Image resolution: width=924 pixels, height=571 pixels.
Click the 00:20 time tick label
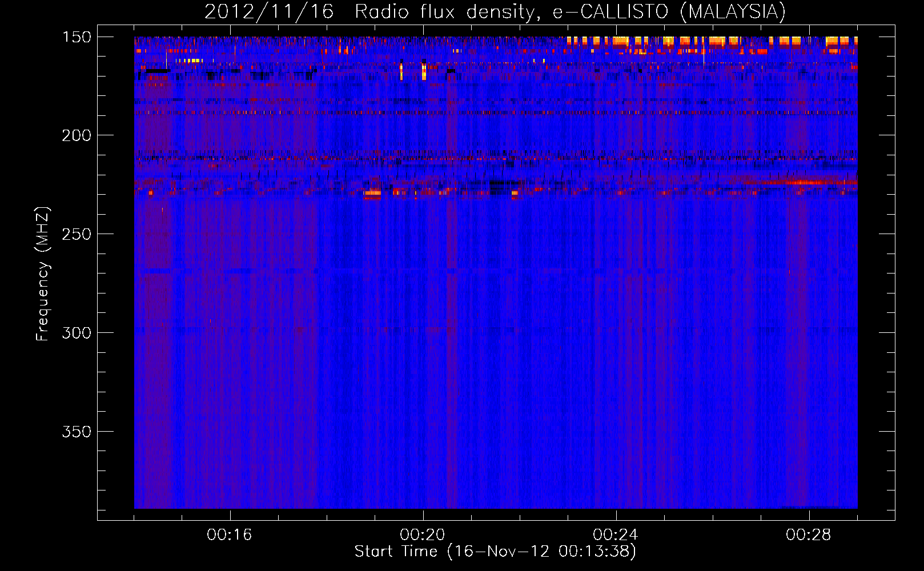tap(423, 535)
